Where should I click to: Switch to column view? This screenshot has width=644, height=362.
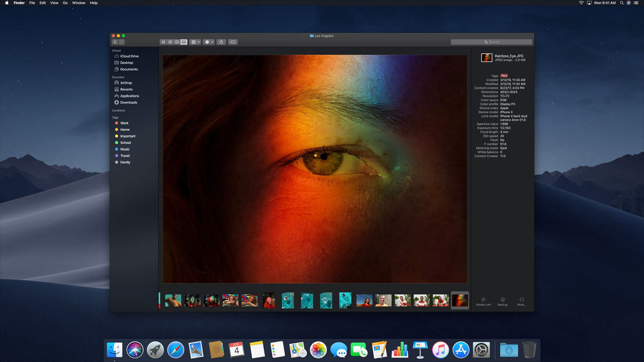(x=177, y=42)
